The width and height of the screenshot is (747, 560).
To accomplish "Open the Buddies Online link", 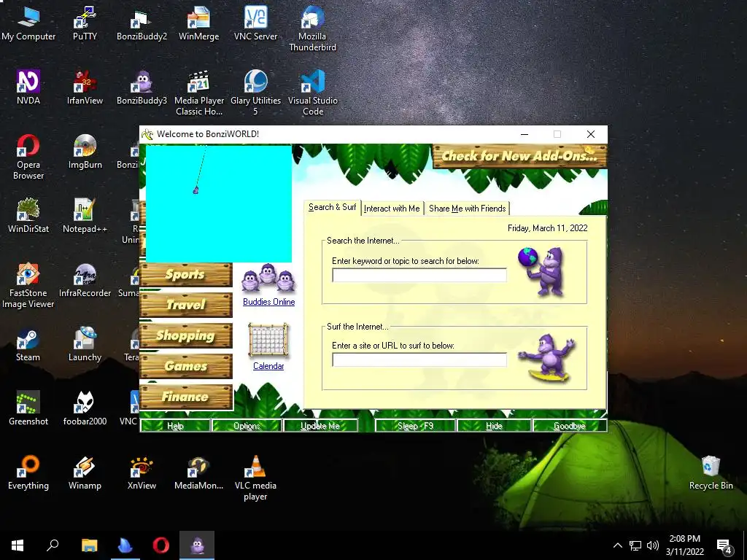I will click(268, 302).
